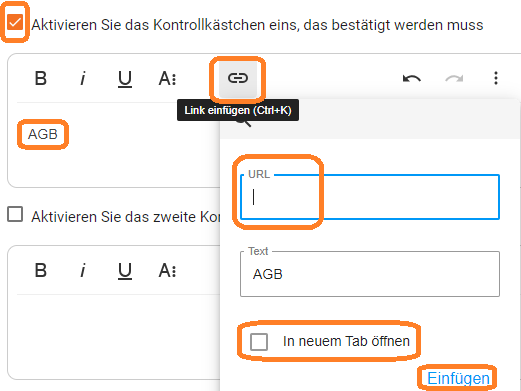This screenshot has height=391, width=521.
Task: Toggle bold in the second editor toolbar
Action: coord(41,270)
